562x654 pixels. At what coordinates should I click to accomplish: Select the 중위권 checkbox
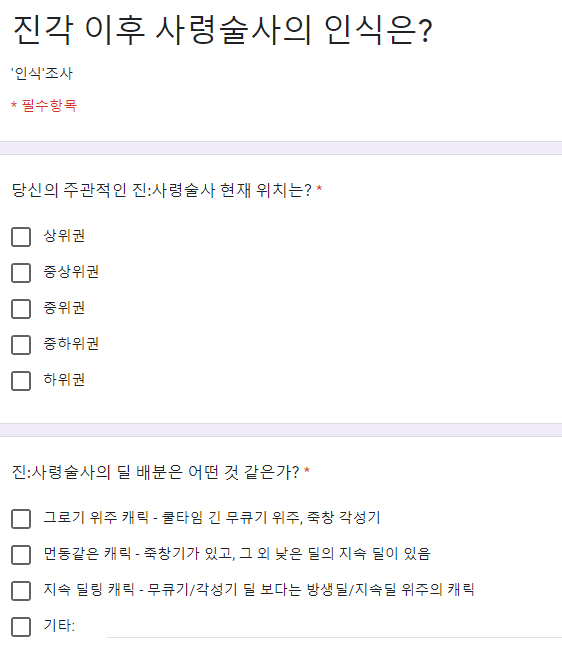point(21,309)
